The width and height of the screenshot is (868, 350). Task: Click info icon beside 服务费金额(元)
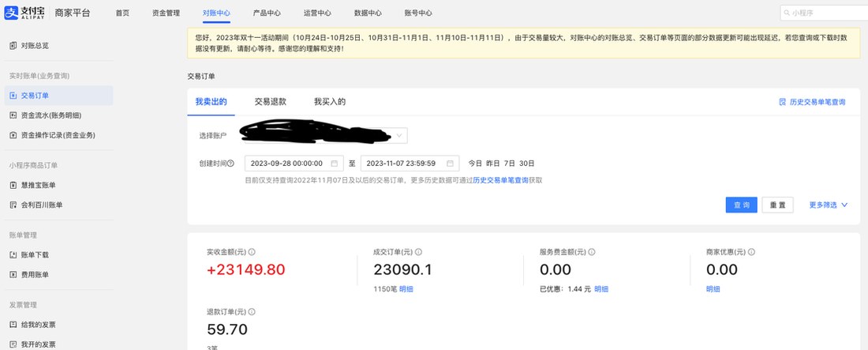(x=592, y=252)
